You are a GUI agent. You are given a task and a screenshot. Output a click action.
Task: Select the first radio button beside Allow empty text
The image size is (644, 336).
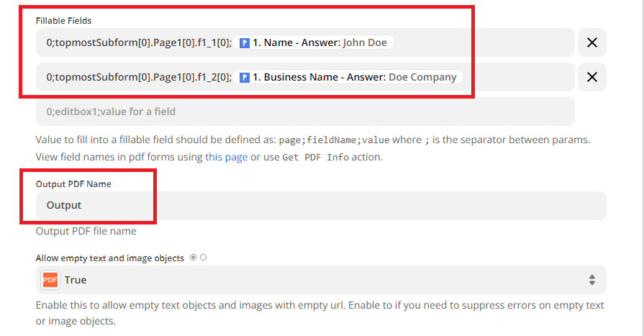pos(194,258)
